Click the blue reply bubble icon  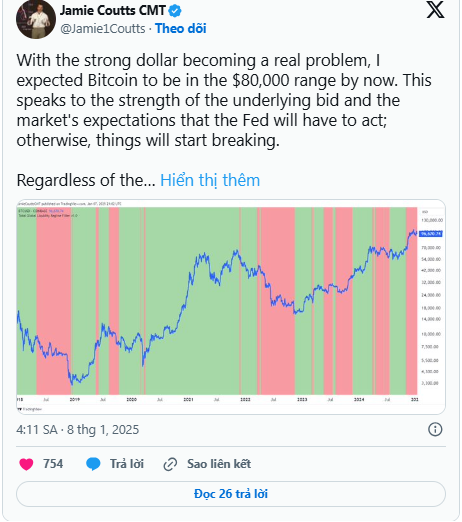click(93, 464)
